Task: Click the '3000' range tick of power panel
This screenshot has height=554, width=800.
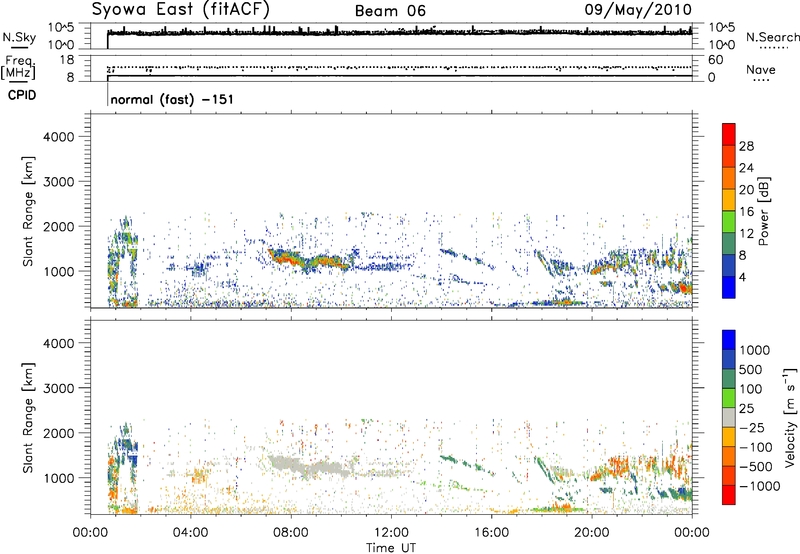Action: [58, 182]
